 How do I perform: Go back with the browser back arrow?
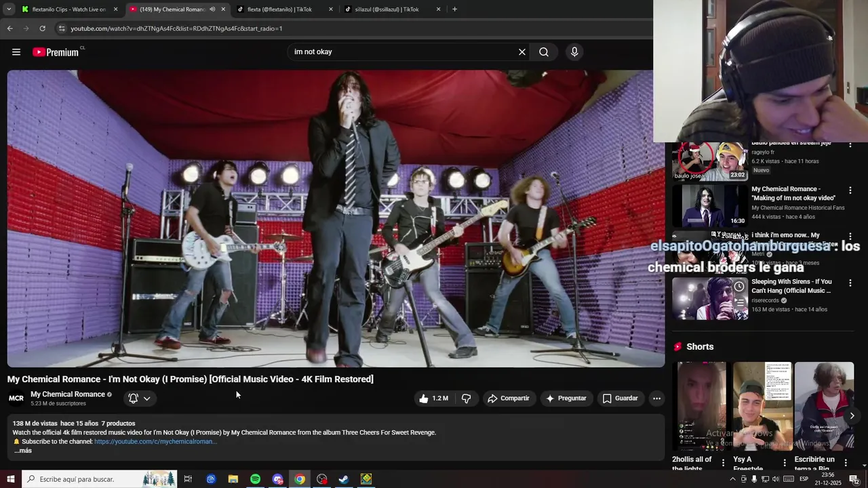click(9, 28)
